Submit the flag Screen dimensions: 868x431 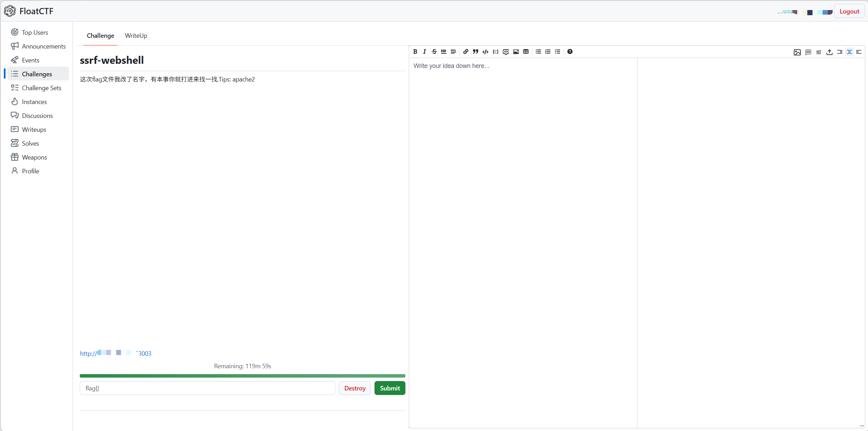coord(390,388)
